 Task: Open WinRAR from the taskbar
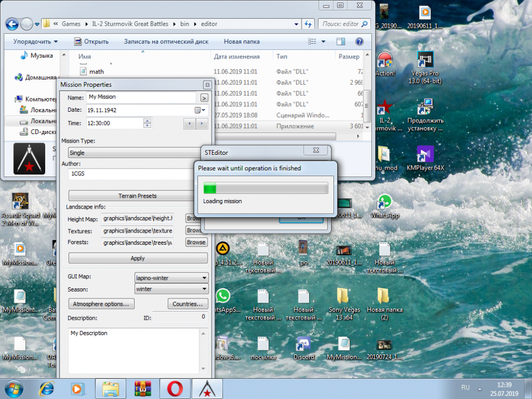click(x=142, y=389)
